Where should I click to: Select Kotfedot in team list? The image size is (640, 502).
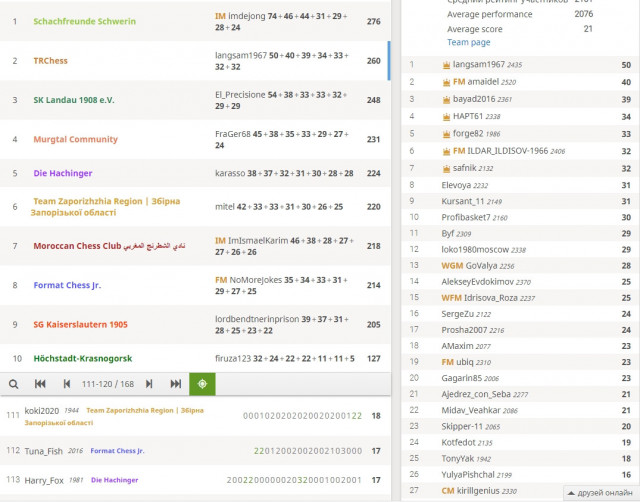520,442
